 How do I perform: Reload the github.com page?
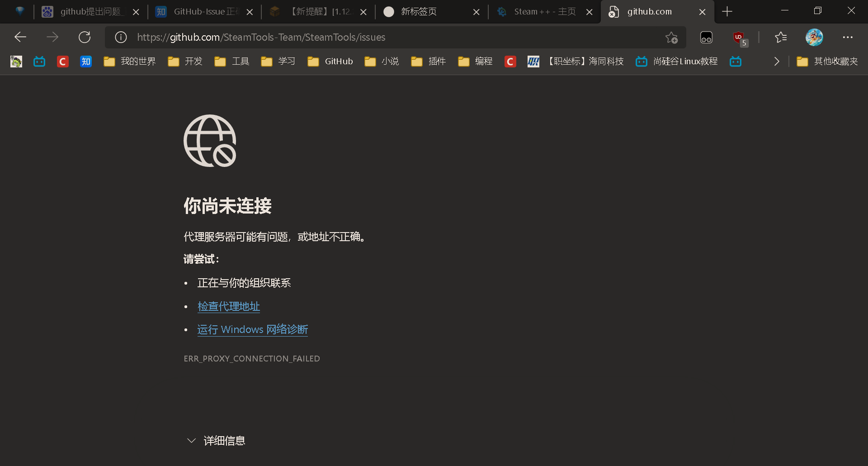85,37
